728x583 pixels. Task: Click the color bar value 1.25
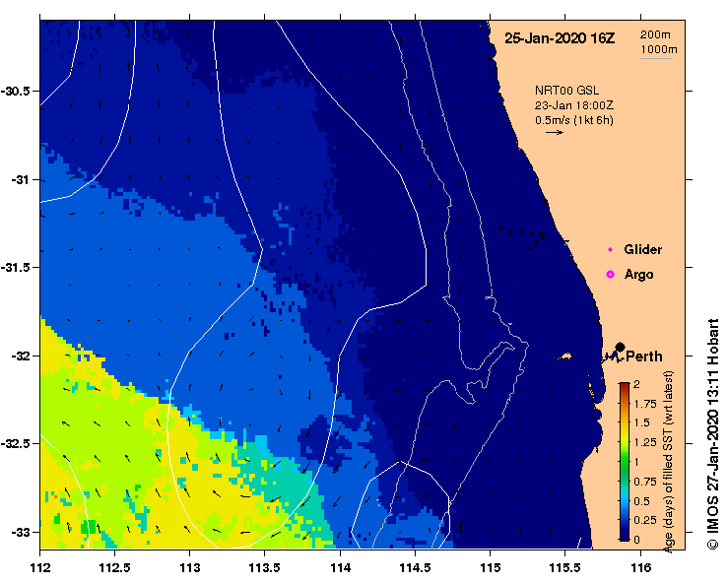pyautogui.click(x=644, y=442)
